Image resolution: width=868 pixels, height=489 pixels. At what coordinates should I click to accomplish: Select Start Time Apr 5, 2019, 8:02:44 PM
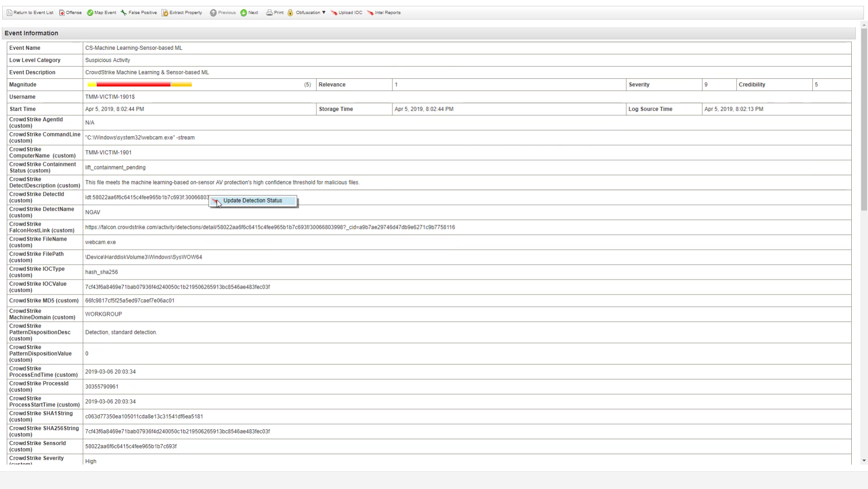point(114,109)
